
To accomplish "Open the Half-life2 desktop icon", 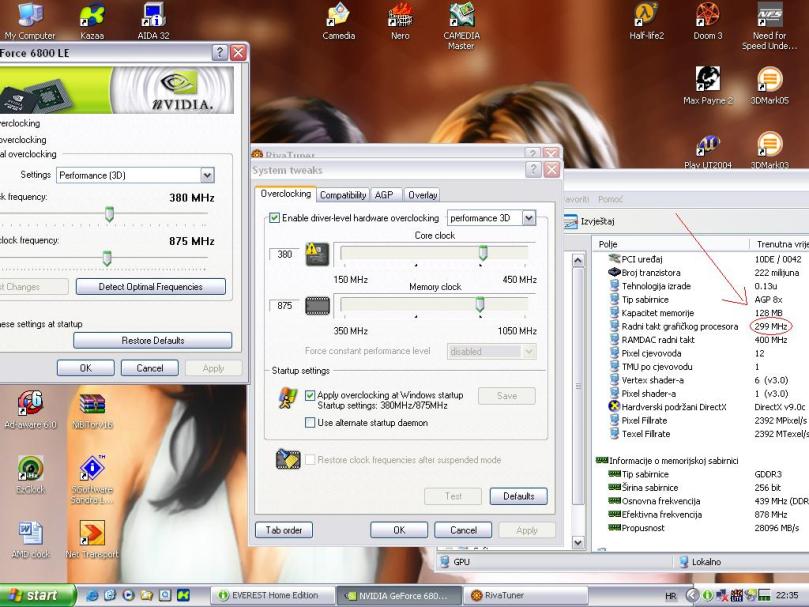I will (646, 16).
